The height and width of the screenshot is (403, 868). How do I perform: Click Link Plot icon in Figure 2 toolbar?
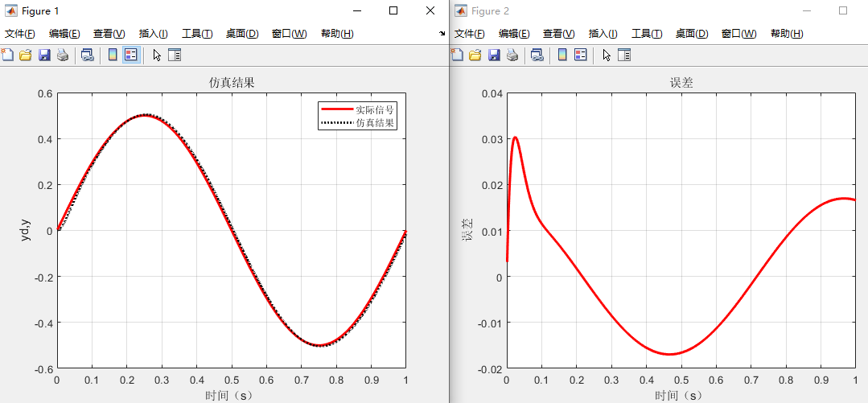tap(537, 55)
